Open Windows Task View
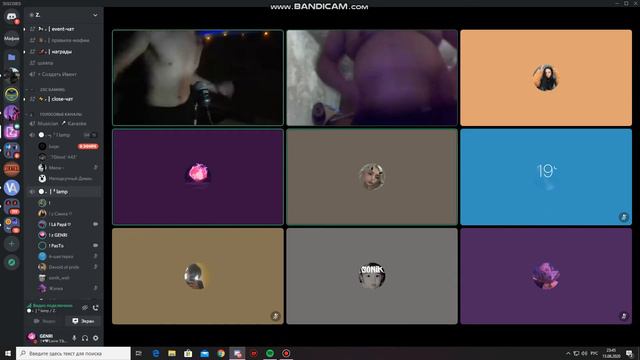Viewport: 640px width, 360px height. (x=139, y=353)
